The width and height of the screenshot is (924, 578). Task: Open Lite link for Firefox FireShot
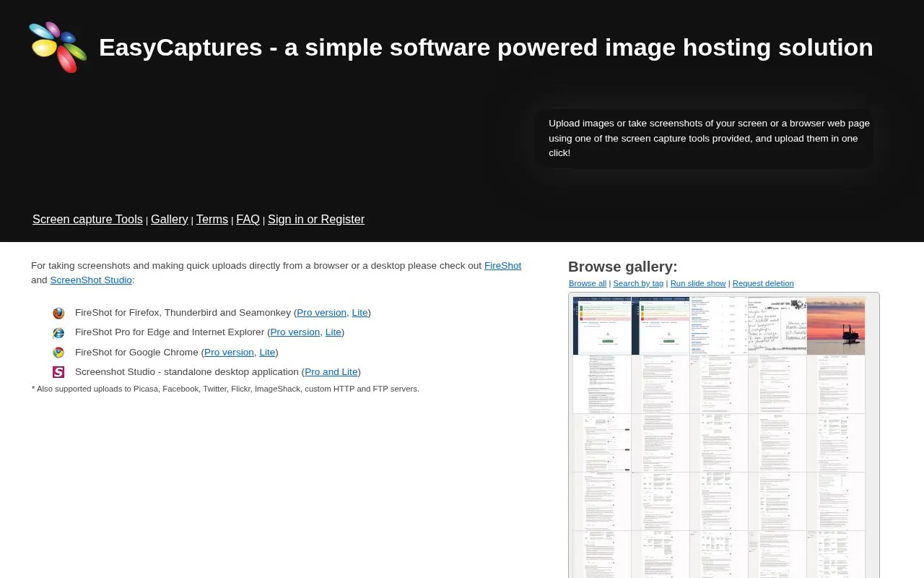(x=359, y=312)
